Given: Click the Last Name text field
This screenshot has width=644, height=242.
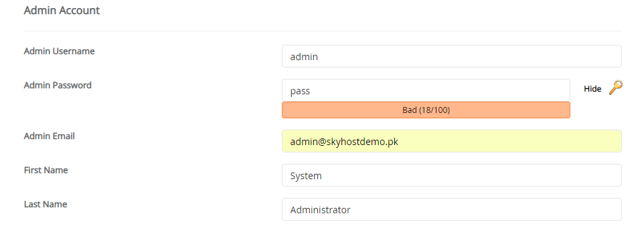Looking at the screenshot, I should coord(451,210).
